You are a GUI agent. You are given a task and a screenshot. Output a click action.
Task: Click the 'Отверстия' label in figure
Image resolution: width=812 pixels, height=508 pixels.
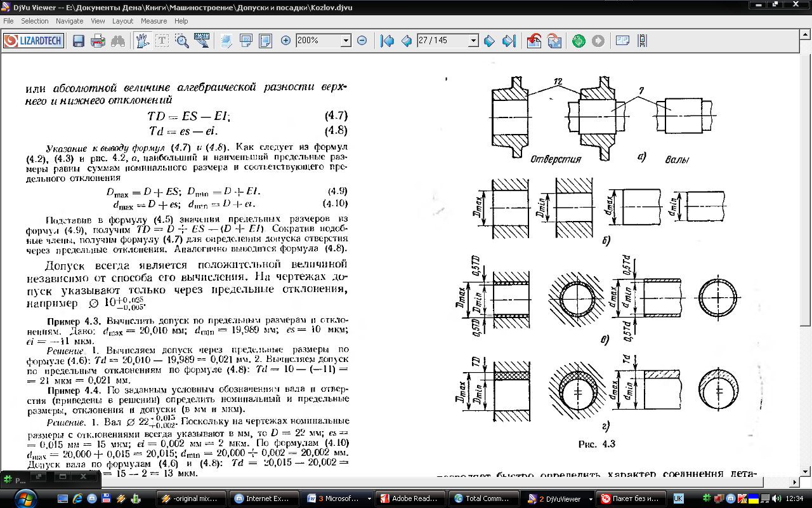click(x=556, y=159)
